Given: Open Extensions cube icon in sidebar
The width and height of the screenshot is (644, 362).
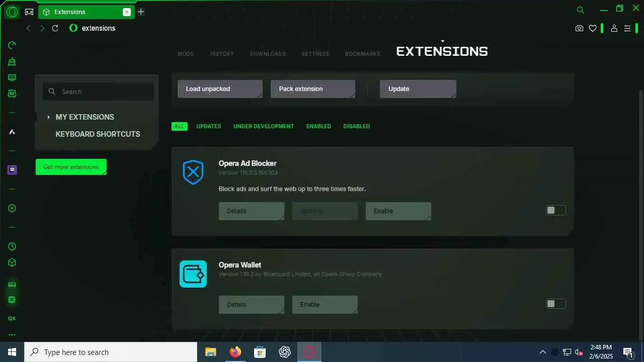Looking at the screenshot, I should 12,262.
